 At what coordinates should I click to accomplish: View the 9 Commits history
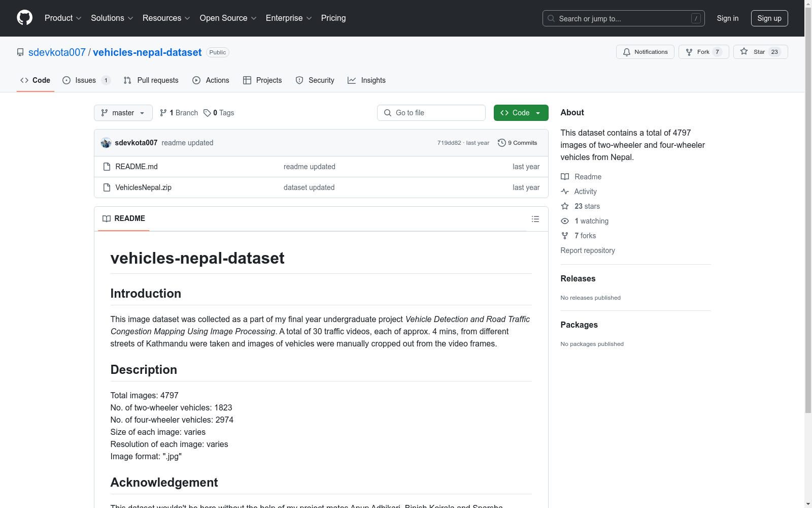518,143
